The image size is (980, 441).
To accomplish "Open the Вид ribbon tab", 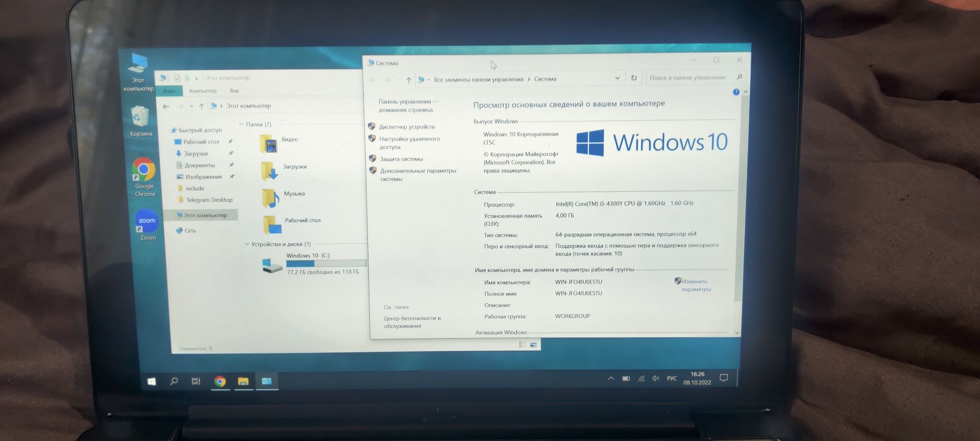I will (234, 91).
